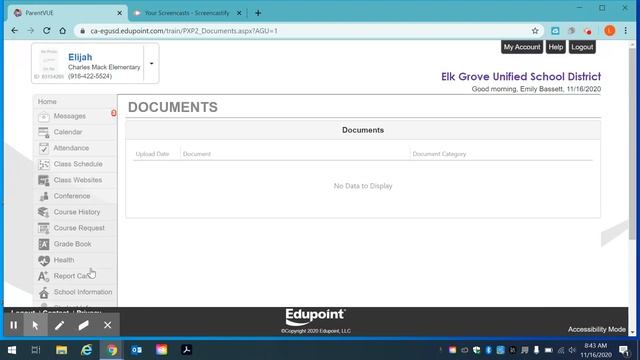Open Task View on taskbar
640x360 pixels.
[x=36, y=350]
